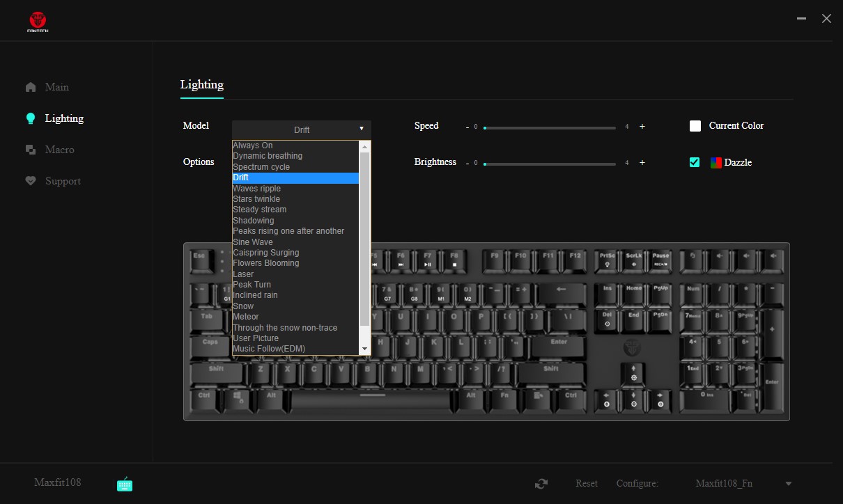843x504 pixels.
Task: Disable the Dazzle checkbox
Action: tap(695, 162)
